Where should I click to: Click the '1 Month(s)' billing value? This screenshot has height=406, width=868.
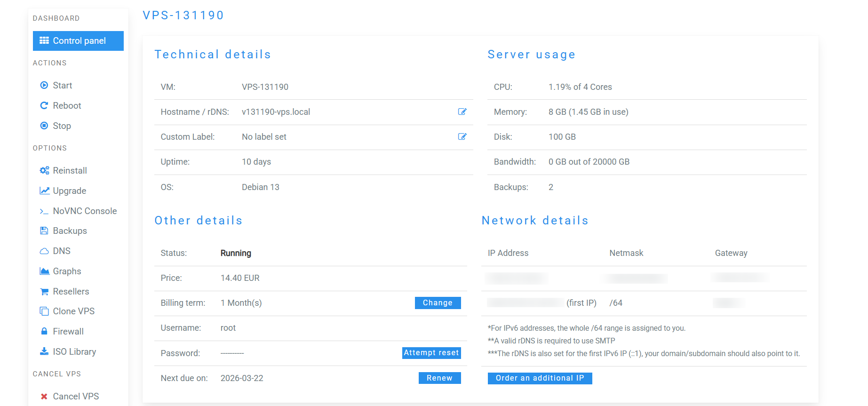pyautogui.click(x=241, y=303)
